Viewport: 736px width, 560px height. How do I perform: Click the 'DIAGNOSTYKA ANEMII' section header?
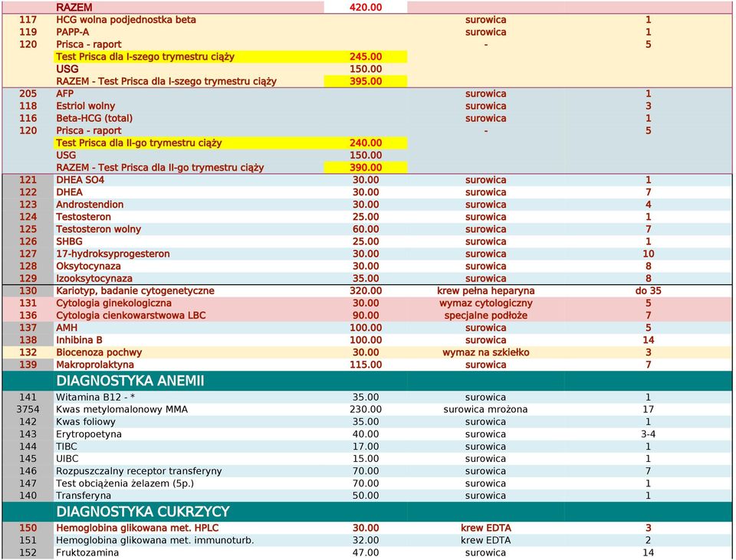130,381
